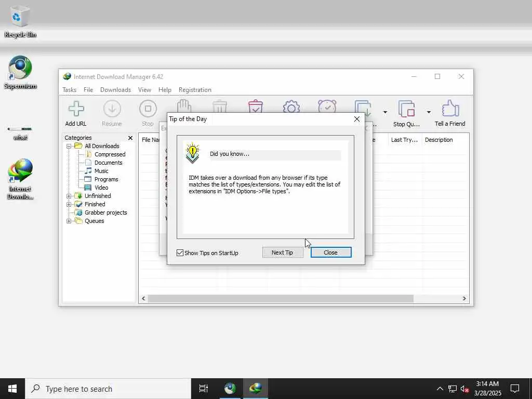
Task: Click the horizontal scrollbar thumb in download list
Action: click(281, 299)
